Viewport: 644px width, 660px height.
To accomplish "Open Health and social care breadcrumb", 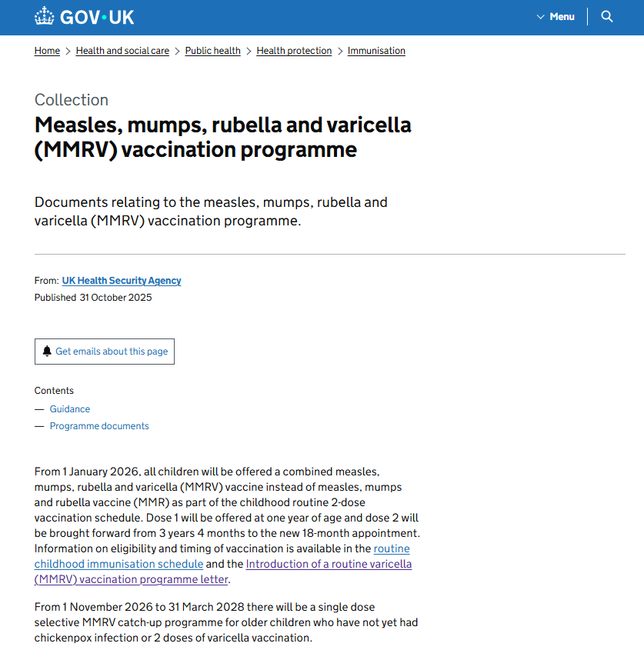I will pos(122,51).
